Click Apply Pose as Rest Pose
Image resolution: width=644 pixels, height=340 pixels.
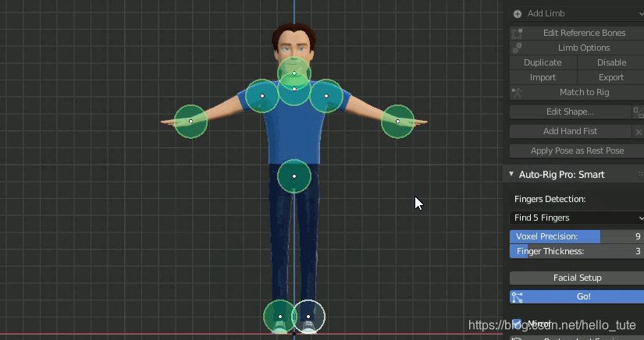(577, 151)
